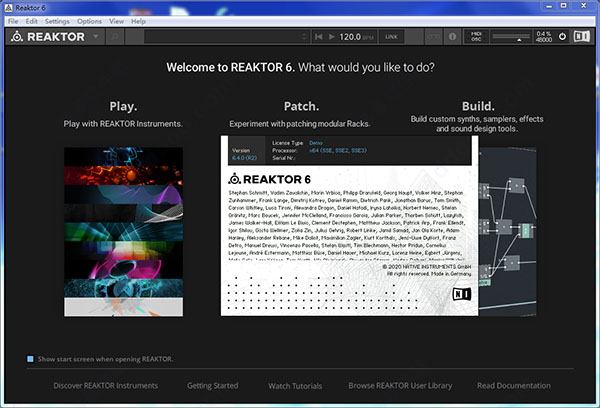Click "Experiment with patching modular Racks." text

pos(300,124)
